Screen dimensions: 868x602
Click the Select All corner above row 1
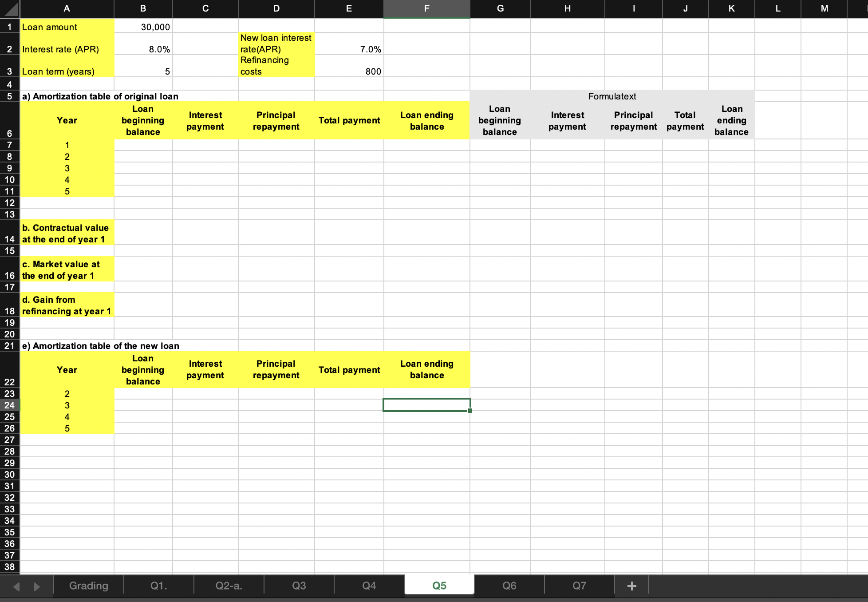9,9
